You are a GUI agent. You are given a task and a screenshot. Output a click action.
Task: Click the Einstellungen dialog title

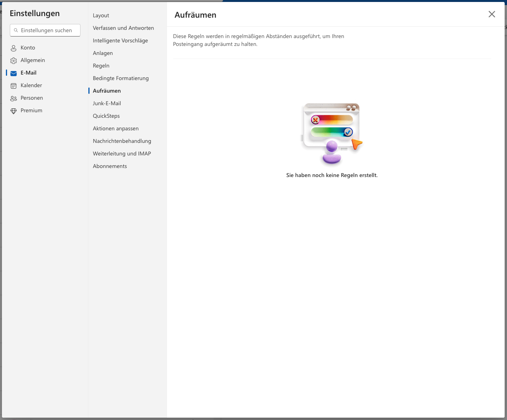(35, 13)
